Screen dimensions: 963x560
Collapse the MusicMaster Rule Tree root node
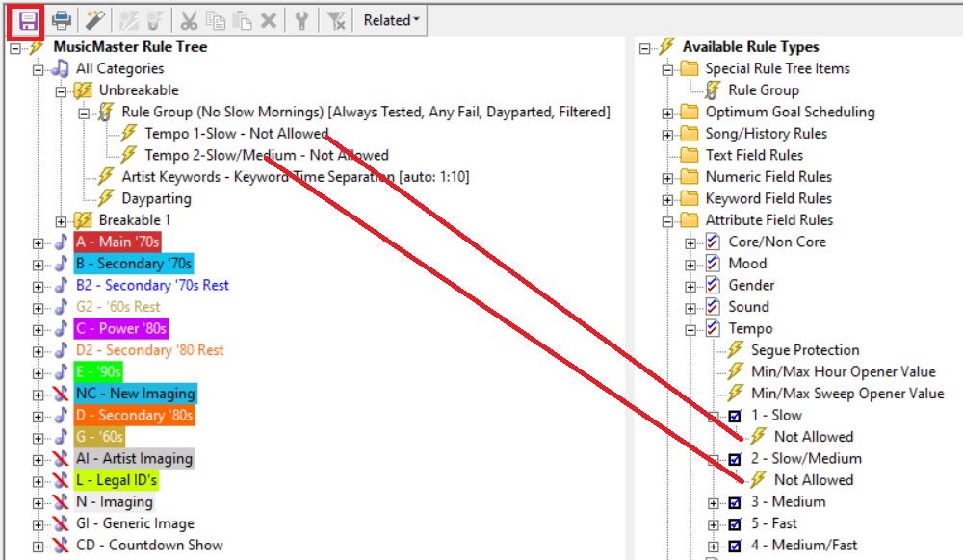15,48
